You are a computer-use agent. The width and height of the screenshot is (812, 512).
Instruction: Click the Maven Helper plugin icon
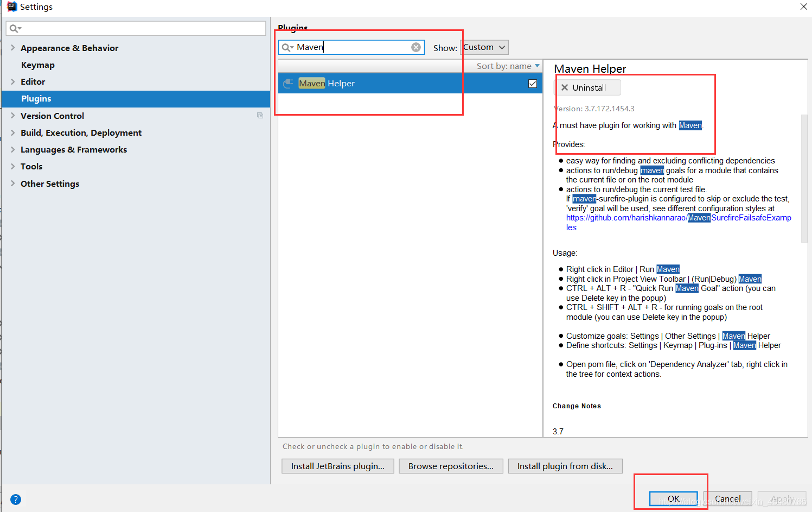coord(289,83)
